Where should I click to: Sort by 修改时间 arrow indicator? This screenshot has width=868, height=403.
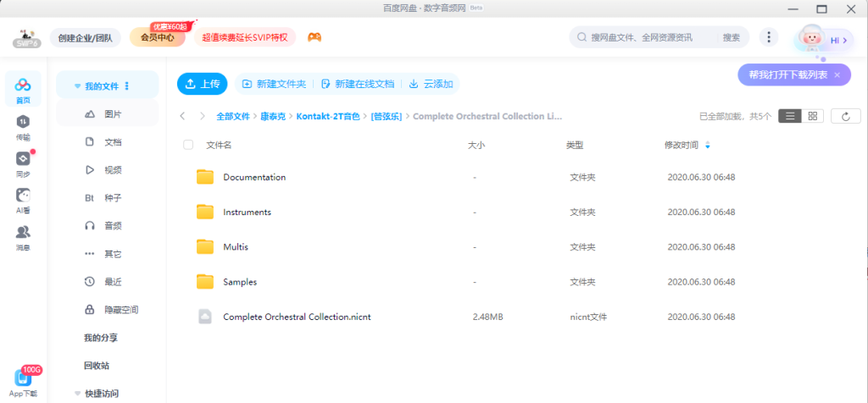tap(708, 146)
